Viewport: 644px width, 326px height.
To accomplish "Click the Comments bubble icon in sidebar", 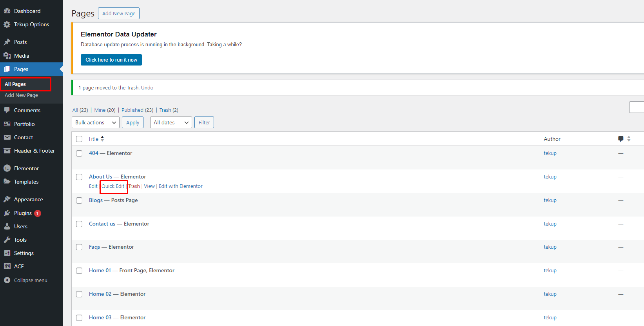I will [7, 110].
